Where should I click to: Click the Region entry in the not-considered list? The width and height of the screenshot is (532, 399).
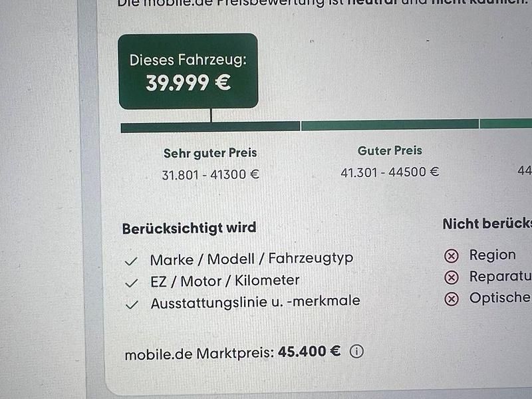(492, 255)
